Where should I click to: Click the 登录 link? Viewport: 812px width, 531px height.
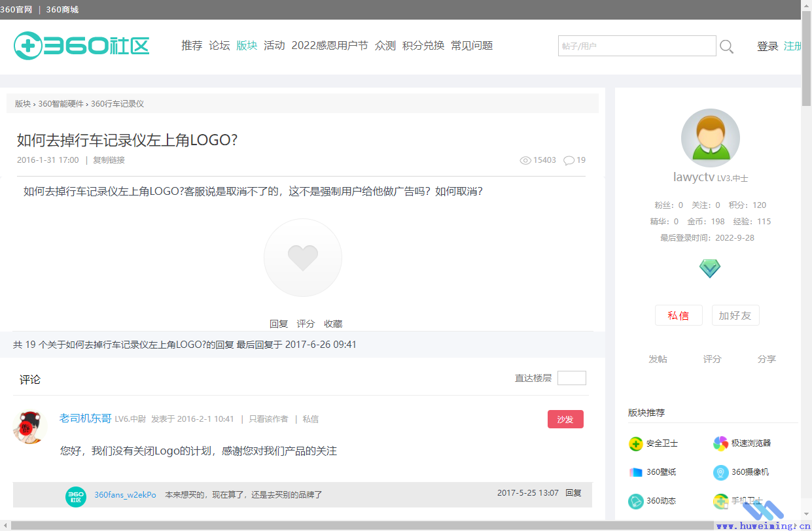coord(768,46)
